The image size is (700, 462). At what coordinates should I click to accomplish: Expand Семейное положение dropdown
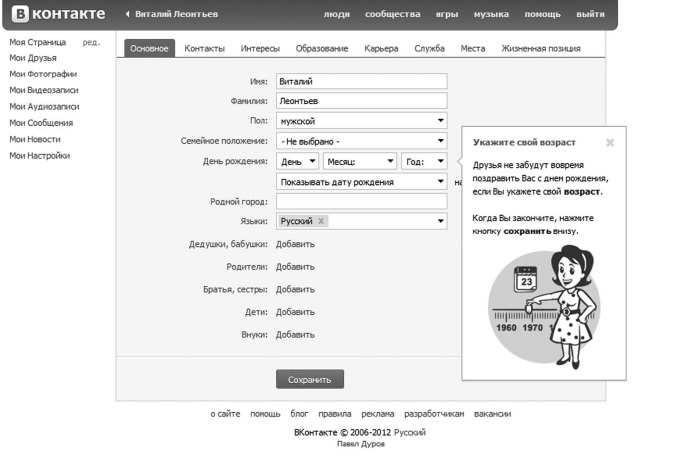coord(361,141)
